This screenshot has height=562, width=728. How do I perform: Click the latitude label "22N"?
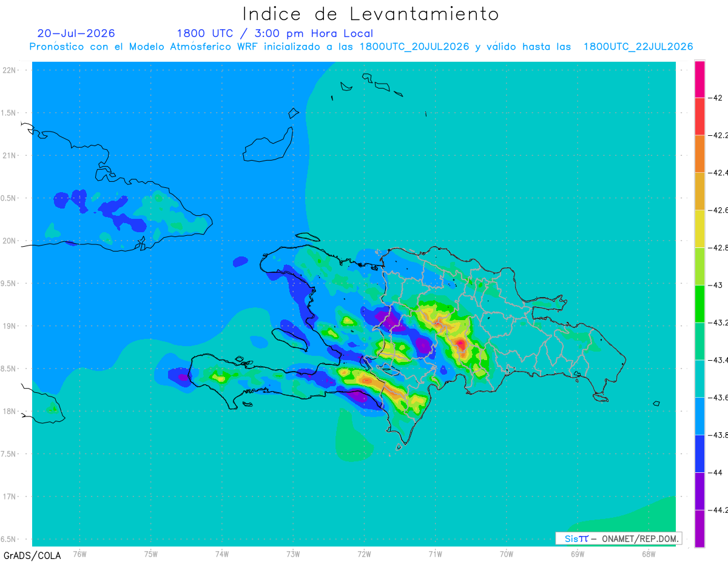(10, 70)
